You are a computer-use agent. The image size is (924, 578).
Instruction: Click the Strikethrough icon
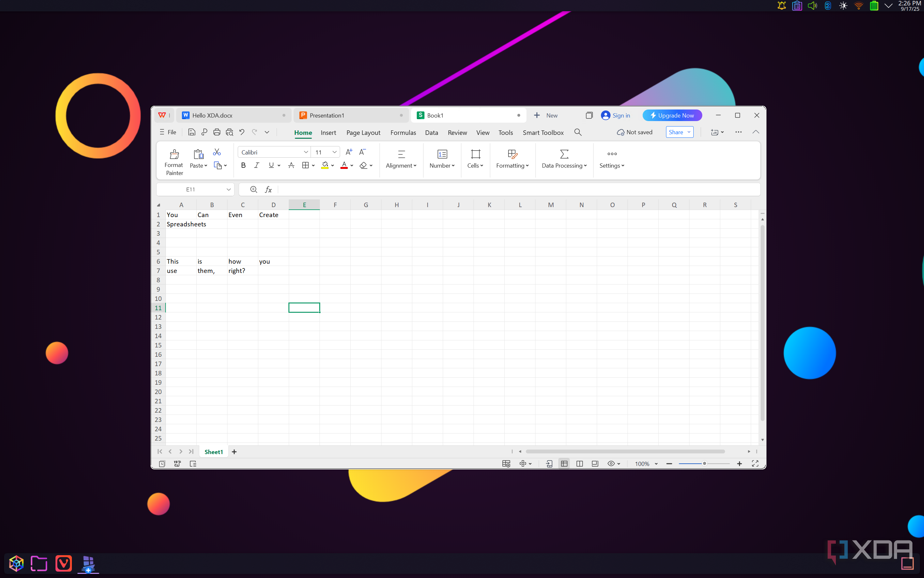pos(291,165)
